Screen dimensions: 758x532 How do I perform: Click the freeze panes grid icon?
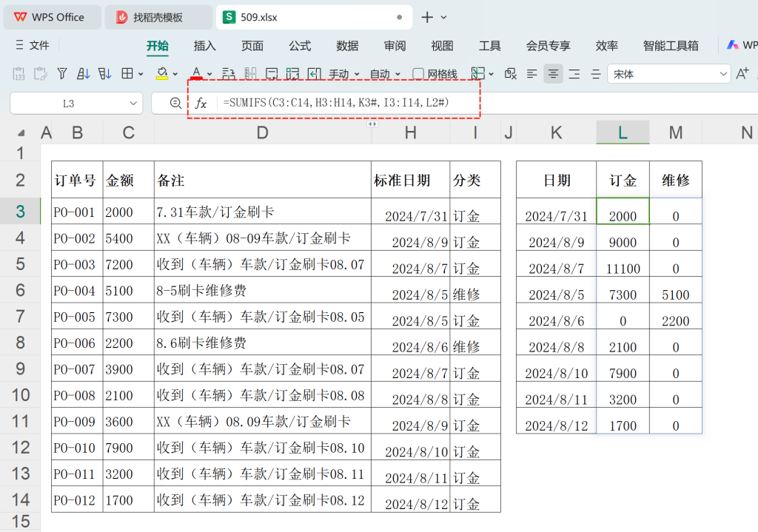[477, 74]
